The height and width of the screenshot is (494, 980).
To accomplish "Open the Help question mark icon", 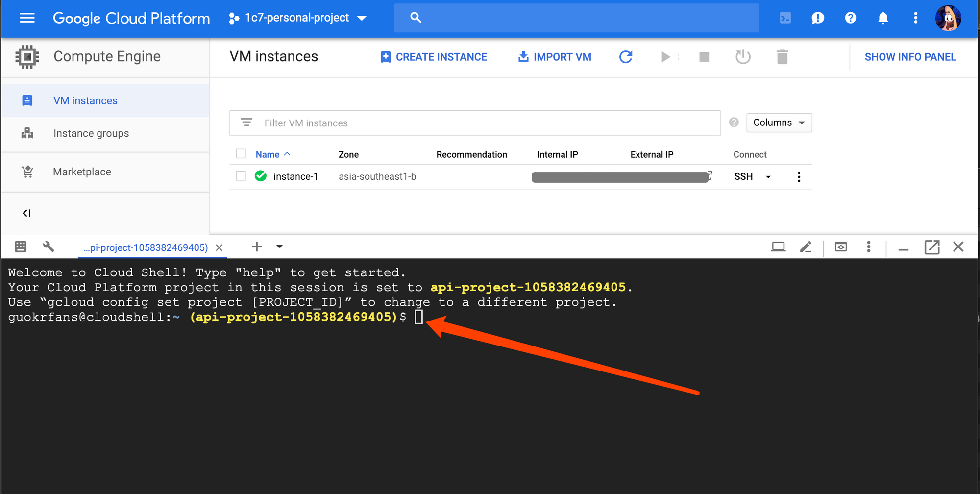I will click(850, 18).
